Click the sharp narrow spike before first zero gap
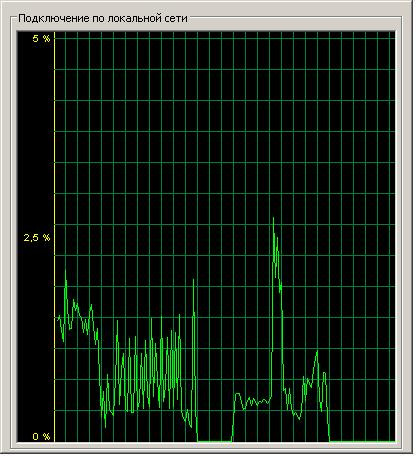This screenshot has width=416, height=456. point(194,282)
